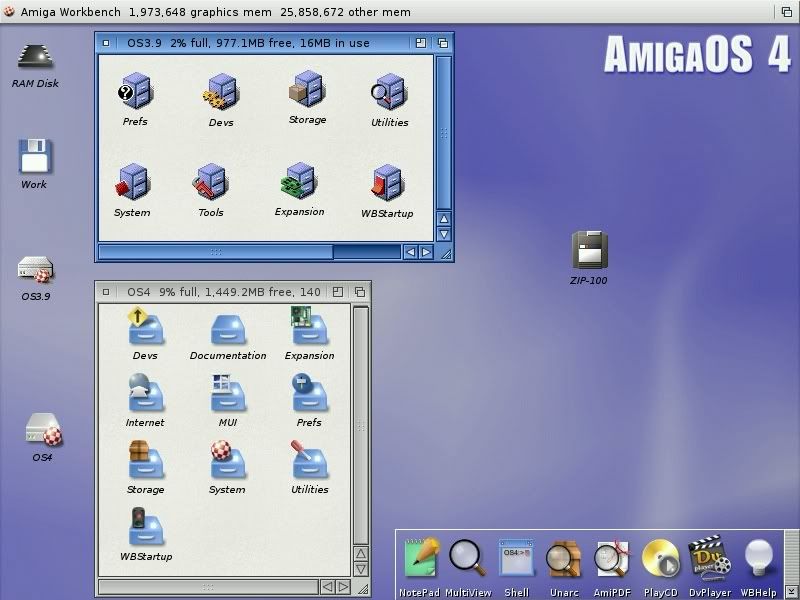Open System drawer in OS3.9 window
Screen dimensions: 800x600
(x=132, y=190)
